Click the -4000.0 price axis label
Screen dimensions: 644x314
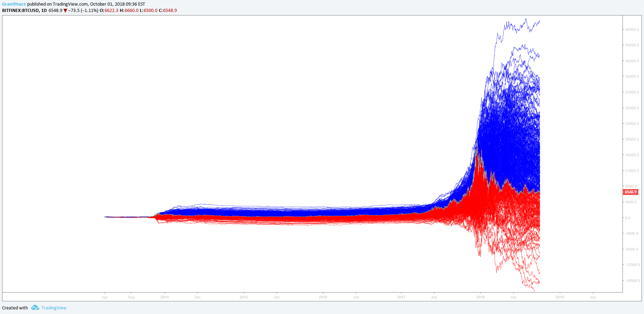(x=632, y=233)
